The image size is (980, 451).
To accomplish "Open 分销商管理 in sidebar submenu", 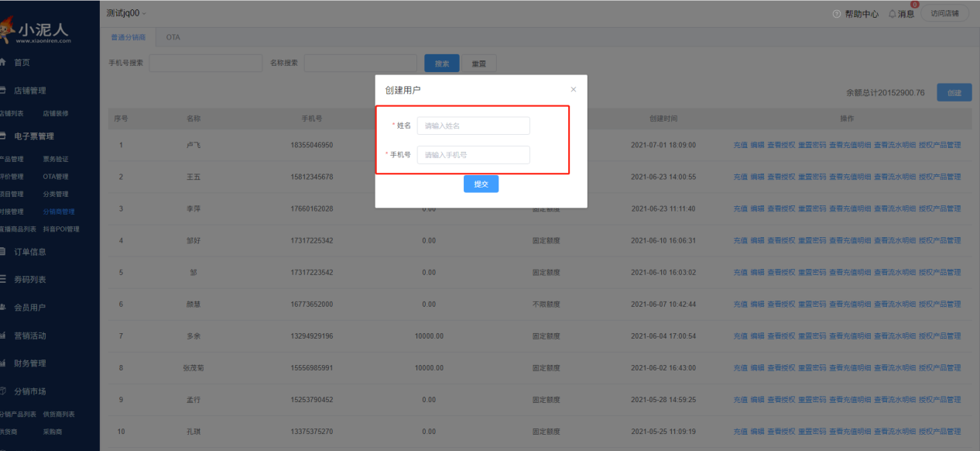I will point(59,212).
